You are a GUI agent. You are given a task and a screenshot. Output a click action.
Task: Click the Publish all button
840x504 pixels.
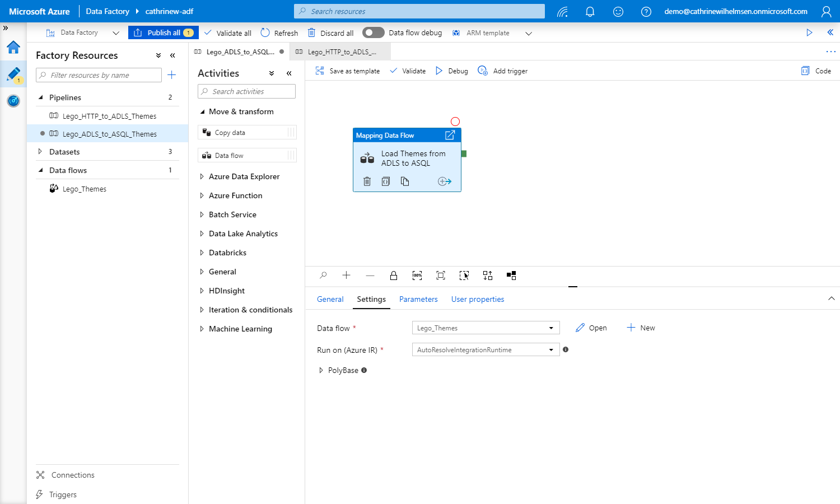[x=163, y=32]
